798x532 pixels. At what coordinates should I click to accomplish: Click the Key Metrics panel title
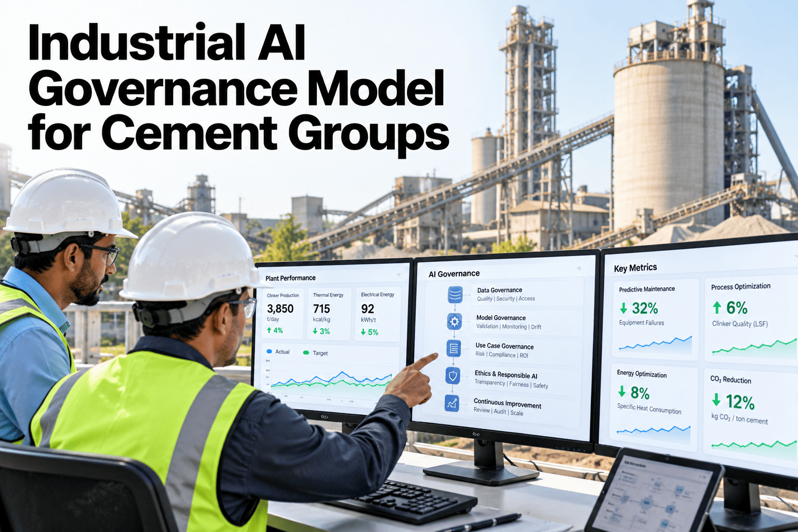tap(635, 268)
